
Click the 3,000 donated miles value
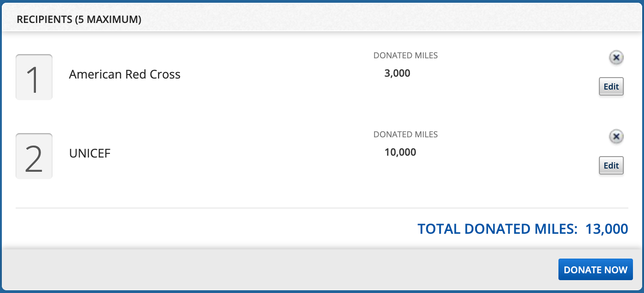[x=397, y=73]
